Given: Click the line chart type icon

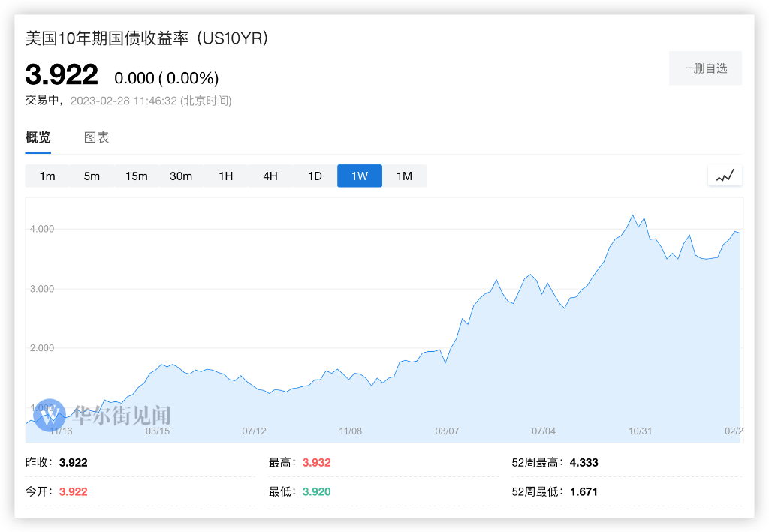Looking at the screenshot, I should tap(725, 176).
